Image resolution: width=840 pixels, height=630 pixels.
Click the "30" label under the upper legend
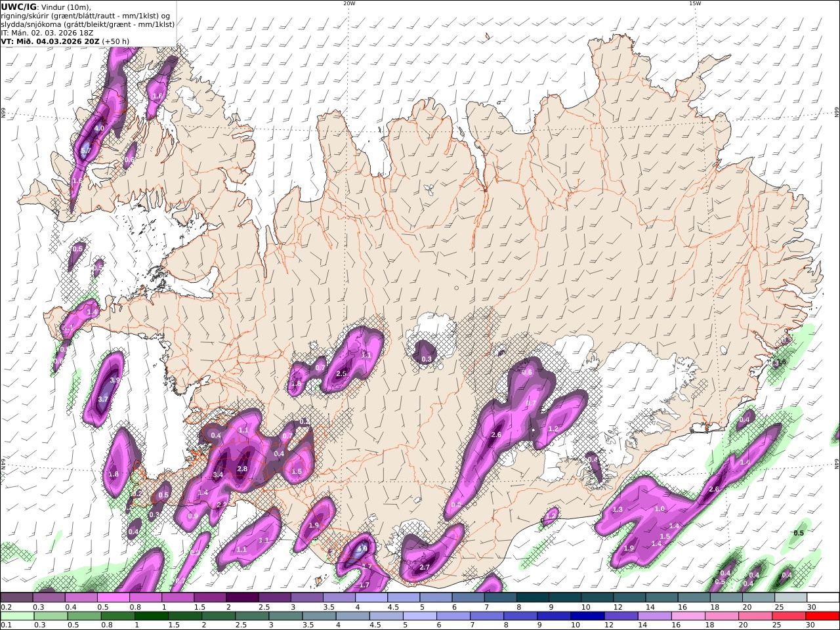[x=812, y=607]
